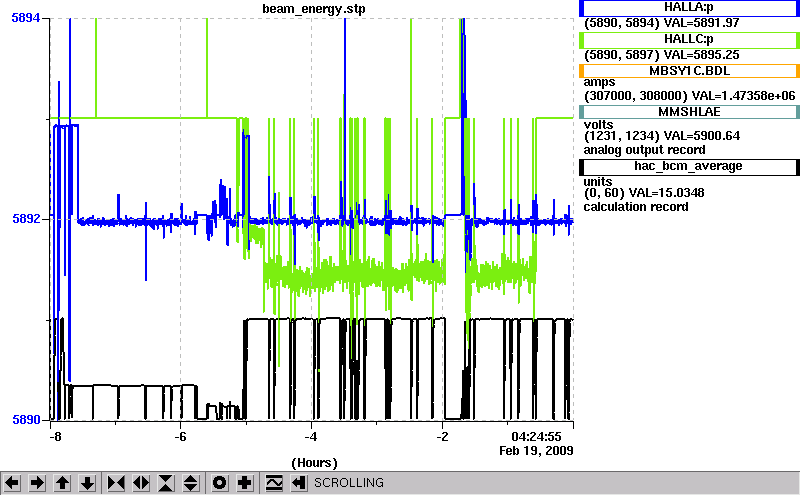Viewport: 800px width, 495px height.
Task: Click the VAL=5900.64 reading
Action: (702, 136)
